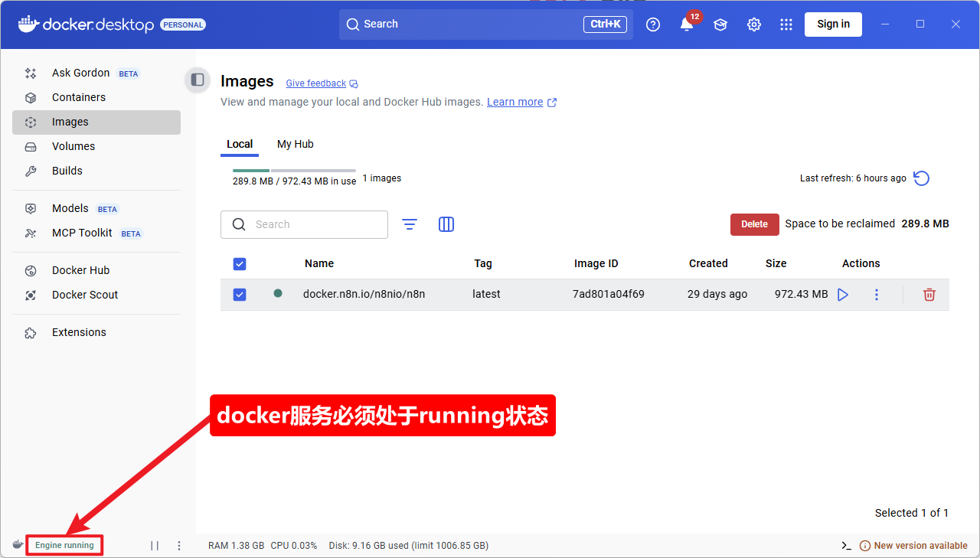
Task: Click image name docker.n8n.io/n8nio/n8n
Action: 364,294
